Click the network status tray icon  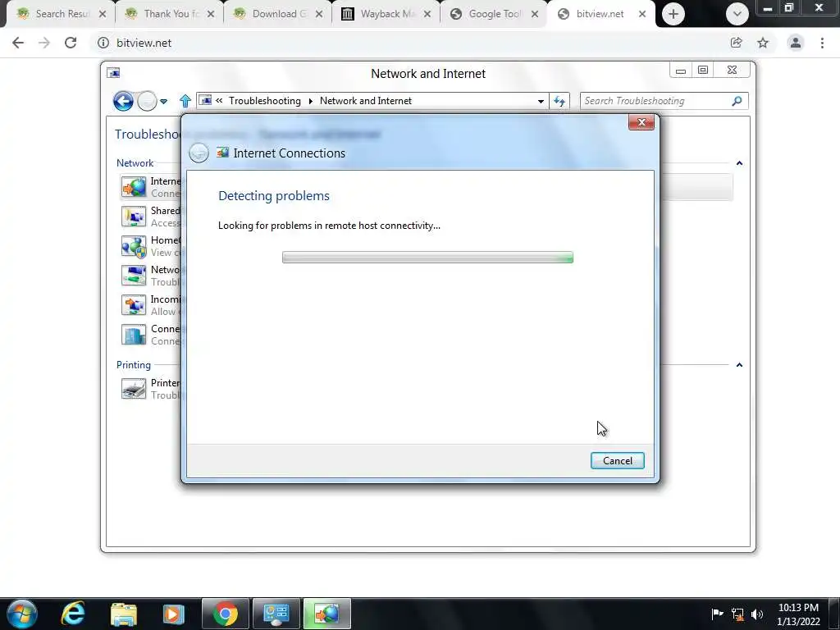tap(737, 614)
